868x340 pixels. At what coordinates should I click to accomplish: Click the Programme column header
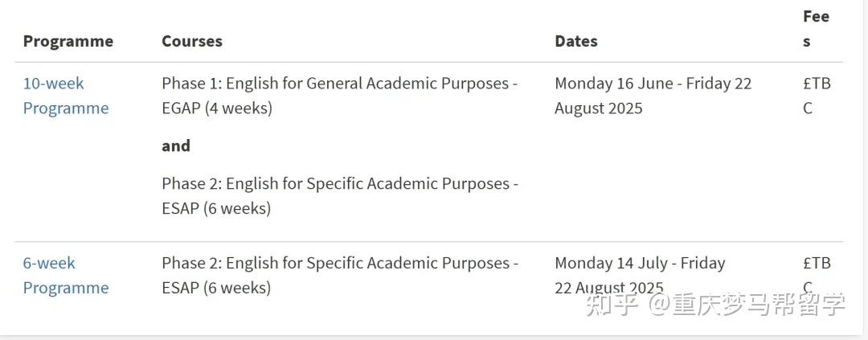[68, 41]
